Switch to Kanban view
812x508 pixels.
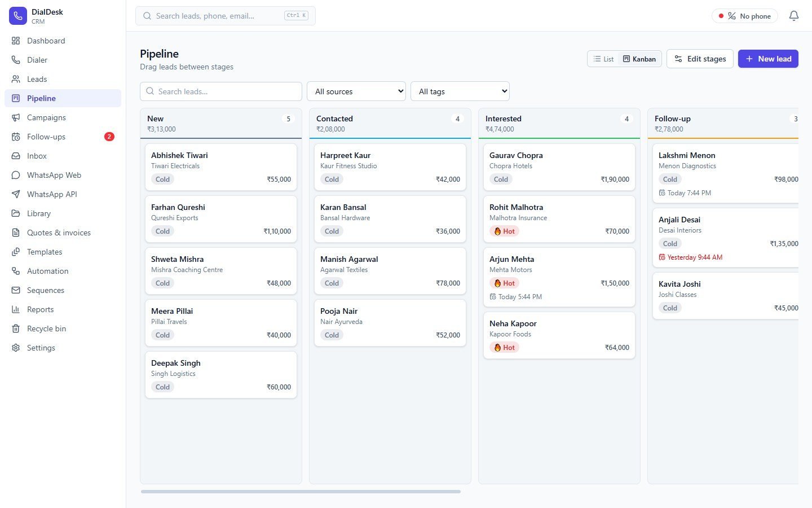(x=639, y=59)
